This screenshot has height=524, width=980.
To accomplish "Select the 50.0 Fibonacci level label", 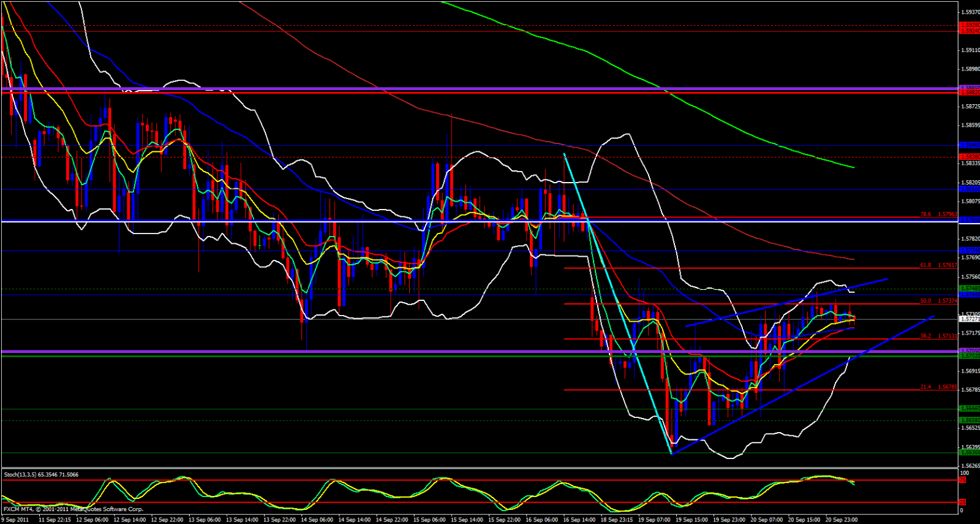I will pos(938,301).
